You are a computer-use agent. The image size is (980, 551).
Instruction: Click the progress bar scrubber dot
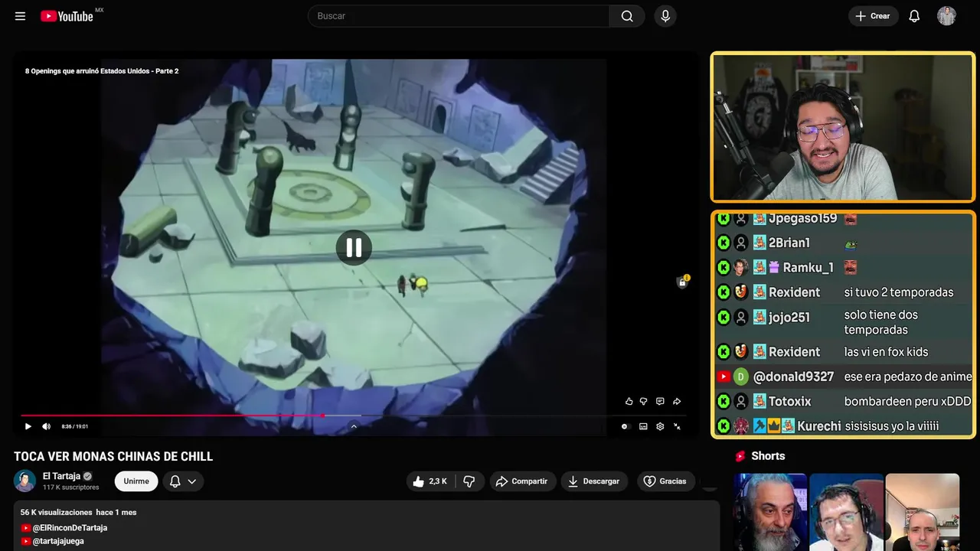[323, 416]
